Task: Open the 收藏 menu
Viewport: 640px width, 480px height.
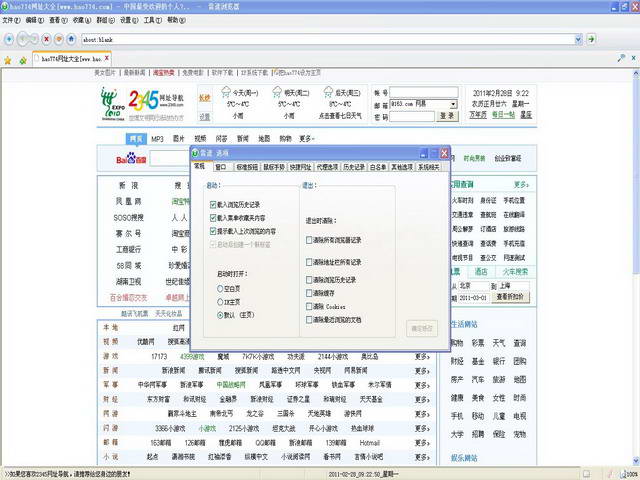Action: 82,20
